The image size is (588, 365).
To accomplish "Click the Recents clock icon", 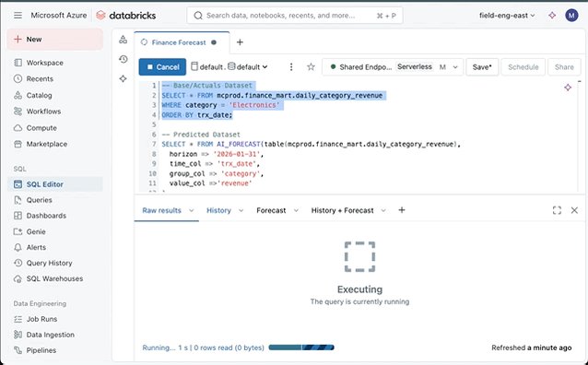I will [18, 78].
